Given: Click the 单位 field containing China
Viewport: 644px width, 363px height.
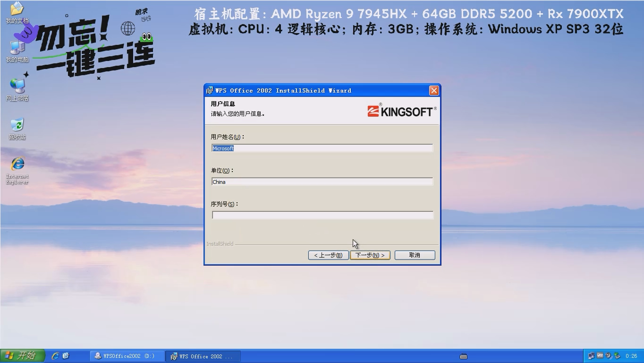Looking at the screenshot, I should [322, 182].
